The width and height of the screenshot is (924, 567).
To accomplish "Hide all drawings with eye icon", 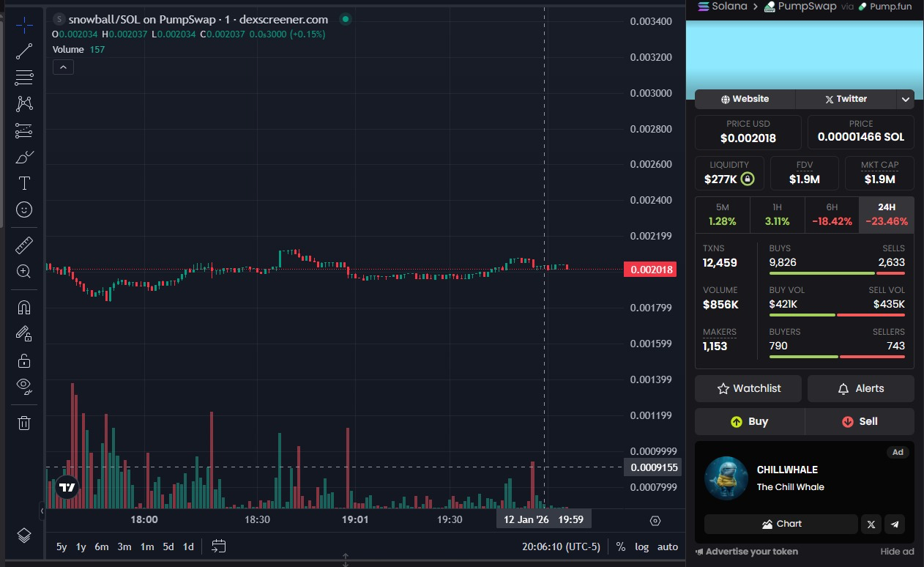I will pyautogui.click(x=24, y=386).
